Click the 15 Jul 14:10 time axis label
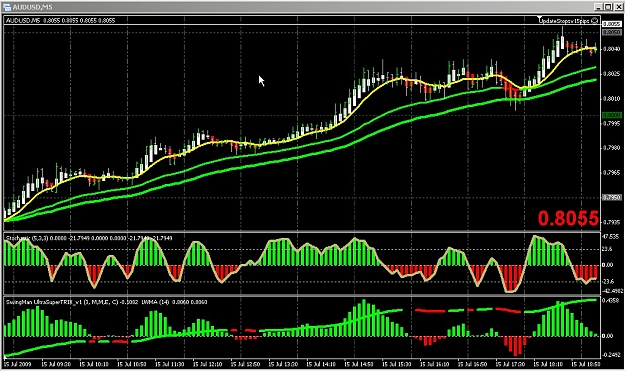 click(x=321, y=364)
